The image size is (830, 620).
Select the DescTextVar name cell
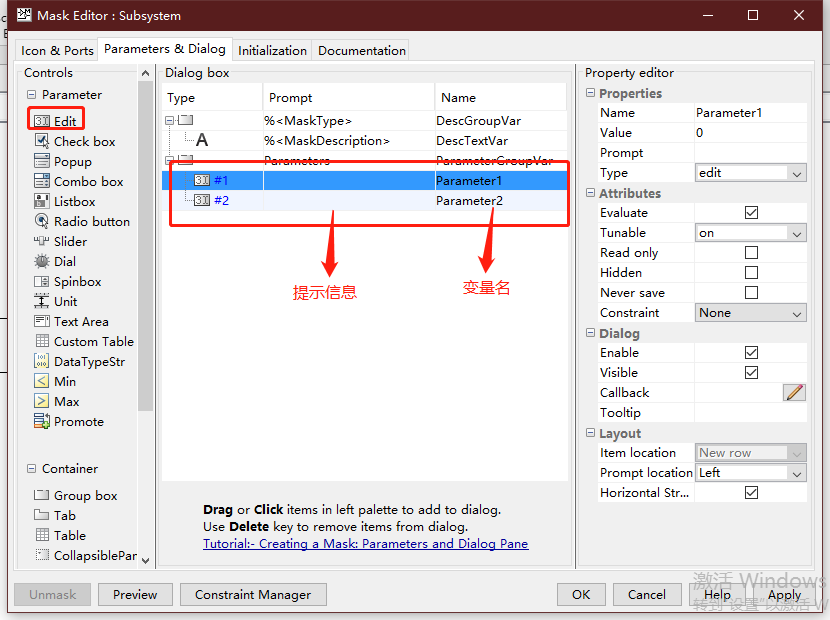[500, 140]
